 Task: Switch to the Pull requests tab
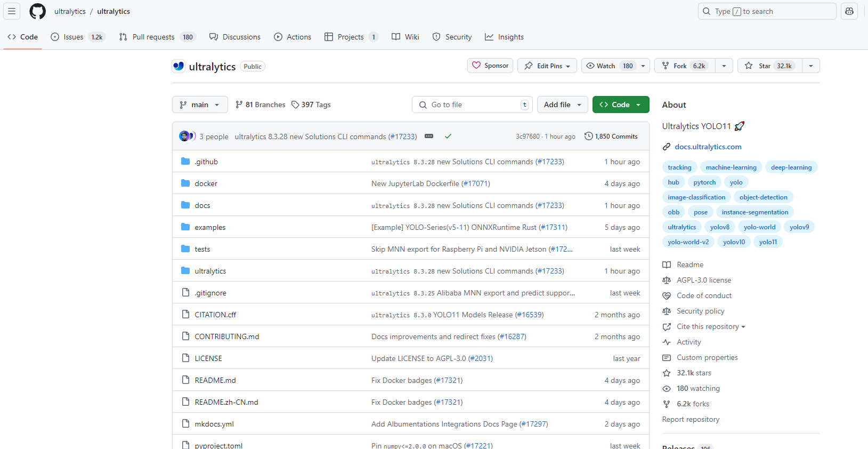(158, 37)
